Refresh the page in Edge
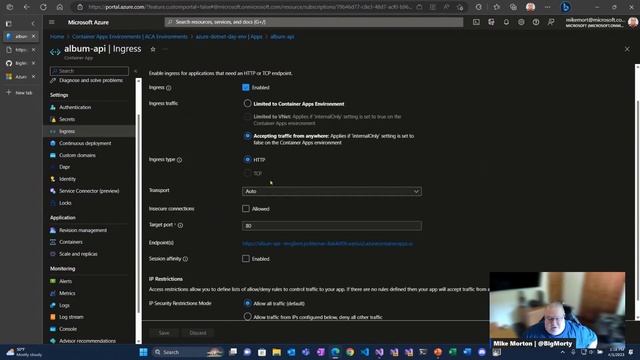 click(x=43, y=7)
